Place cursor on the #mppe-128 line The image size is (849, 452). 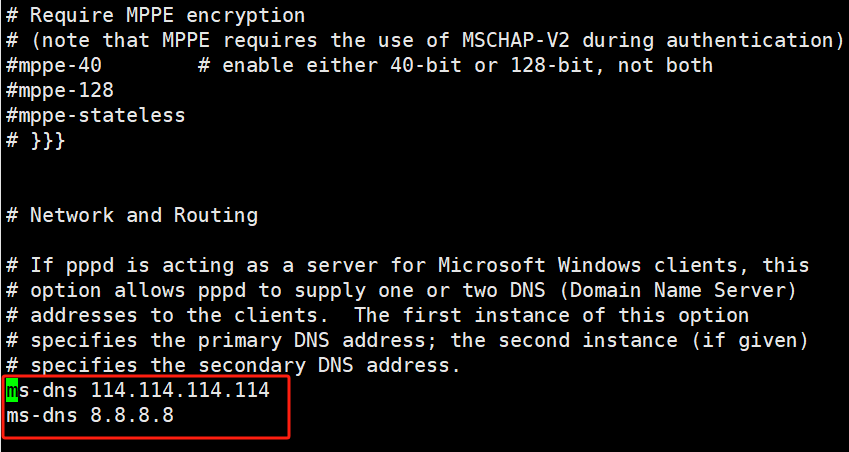tap(60, 91)
